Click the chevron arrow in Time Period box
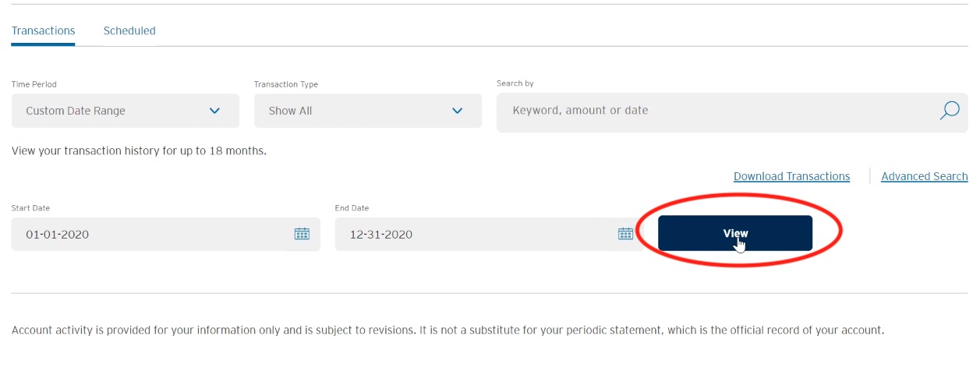Image resolution: width=980 pixels, height=368 pixels. (215, 111)
